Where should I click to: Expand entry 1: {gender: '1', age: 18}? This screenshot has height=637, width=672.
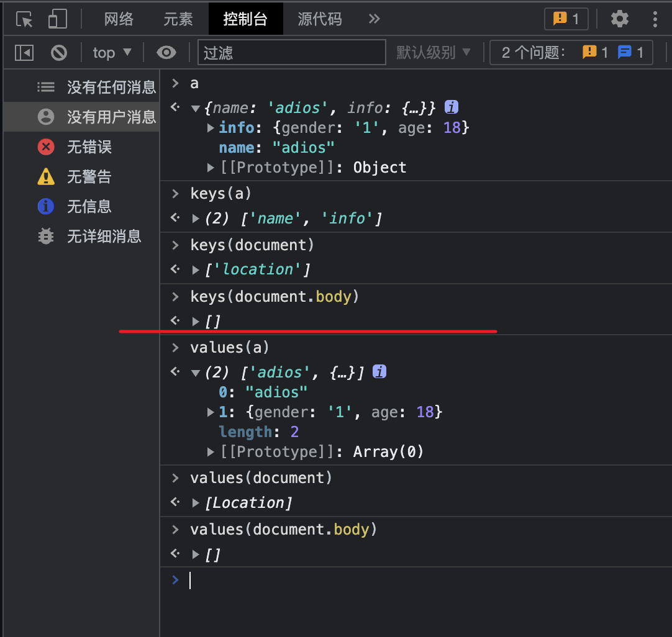coord(211,412)
